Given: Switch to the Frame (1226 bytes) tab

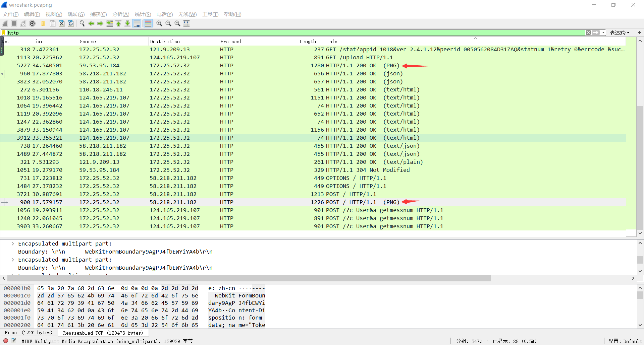Looking at the screenshot, I should [x=29, y=333].
